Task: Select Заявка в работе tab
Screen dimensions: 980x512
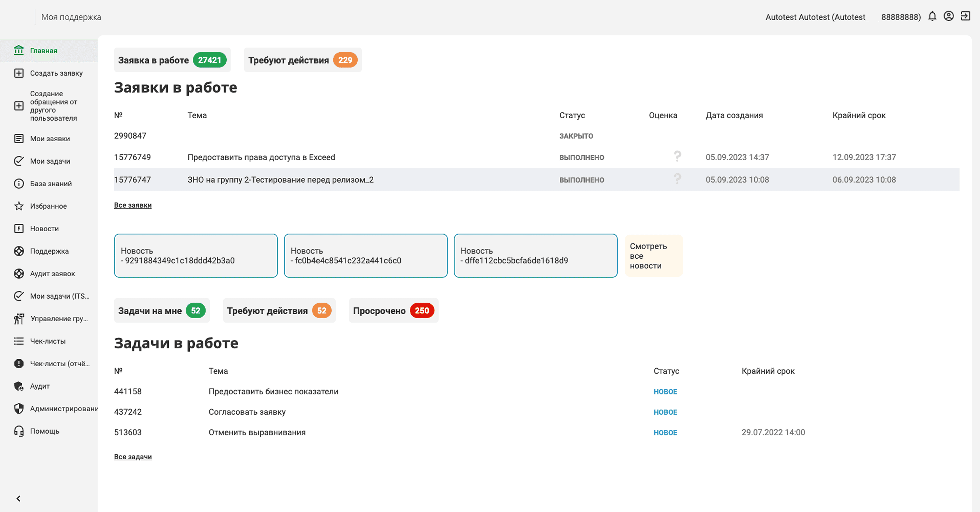Action: tap(172, 60)
